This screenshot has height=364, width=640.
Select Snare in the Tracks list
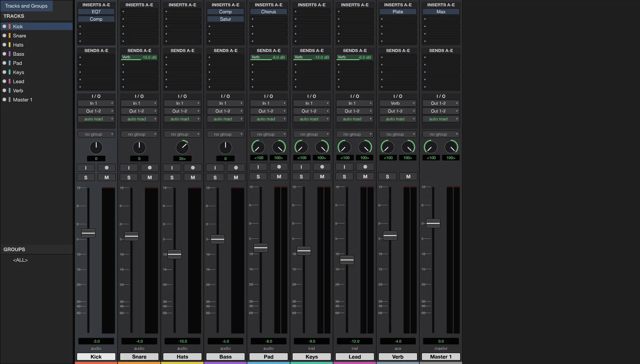pos(37,36)
